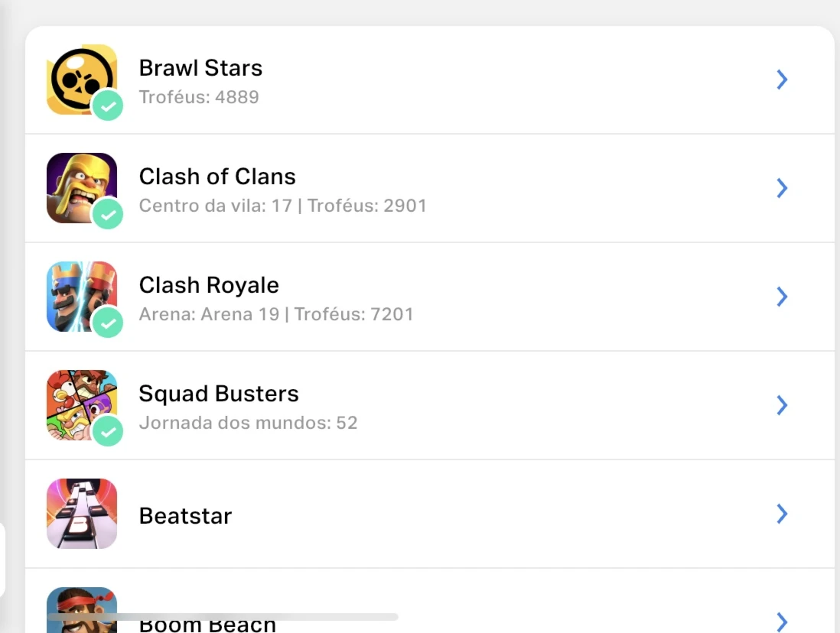
Task: Select the Beatstar list entry title
Action: click(185, 516)
